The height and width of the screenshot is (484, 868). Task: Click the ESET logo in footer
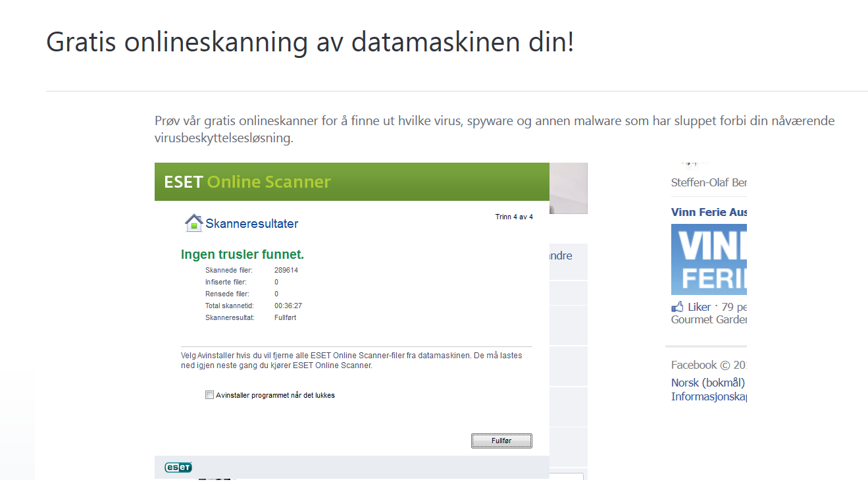click(x=178, y=468)
